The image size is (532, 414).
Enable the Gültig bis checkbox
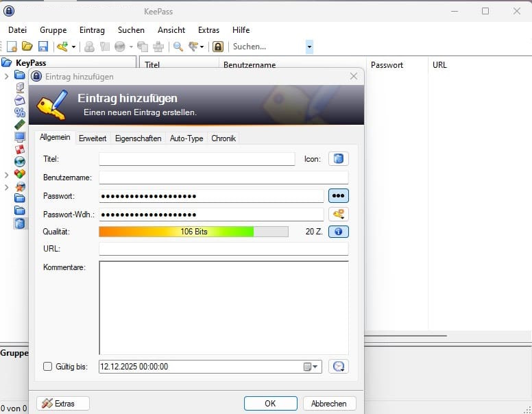pos(47,367)
